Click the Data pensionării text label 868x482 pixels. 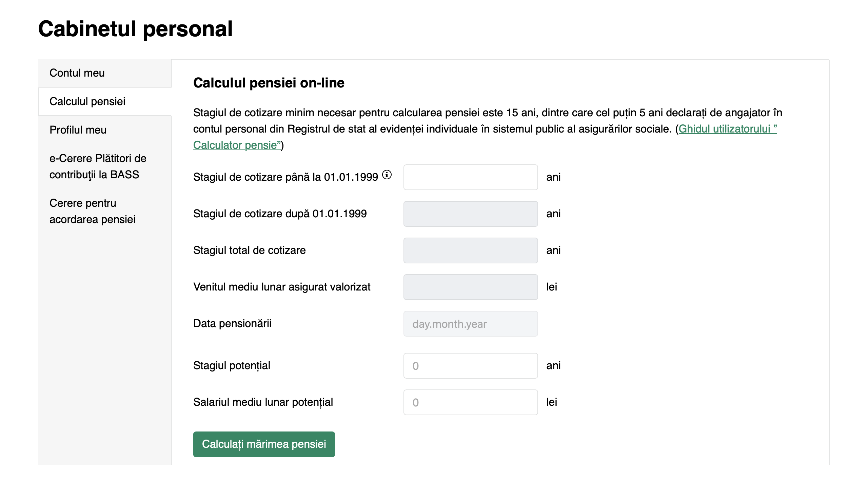click(232, 324)
